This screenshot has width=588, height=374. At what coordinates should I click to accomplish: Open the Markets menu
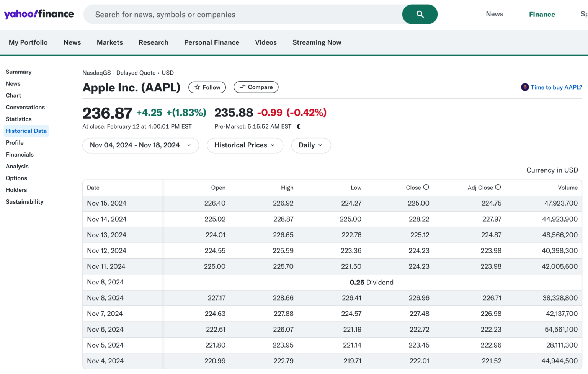coord(110,42)
